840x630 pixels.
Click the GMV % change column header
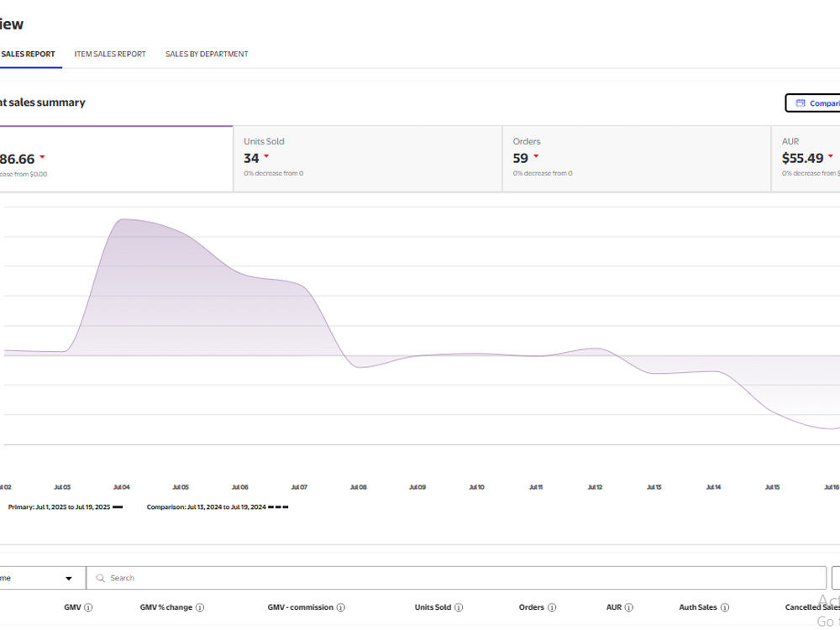[x=166, y=607]
